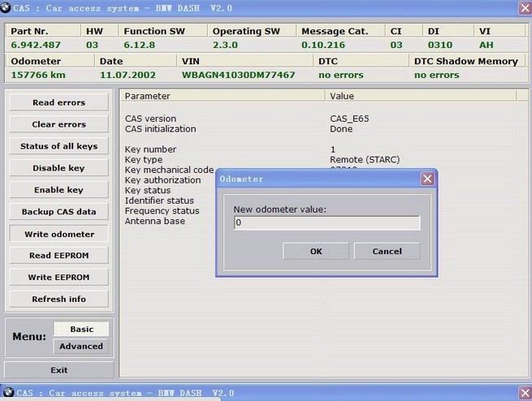Close the second CAS window at bottom
The image size is (532, 401).
pyautogui.click(x=526, y=393)
